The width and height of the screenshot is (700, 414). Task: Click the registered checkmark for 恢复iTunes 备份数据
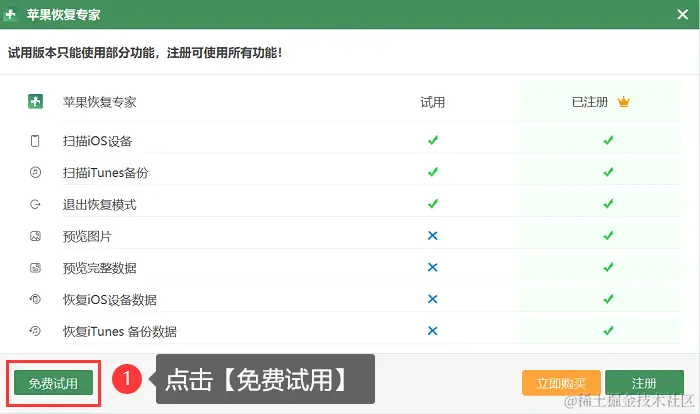(x=608, y=330)
